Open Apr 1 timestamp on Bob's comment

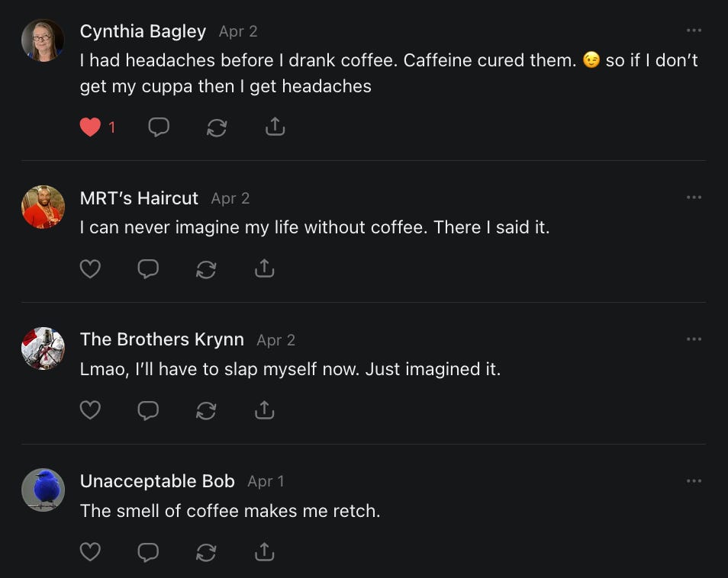[266, 481]
